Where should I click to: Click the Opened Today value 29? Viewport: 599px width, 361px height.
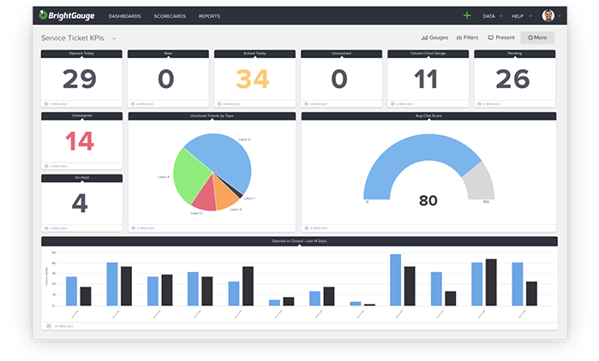79,79
